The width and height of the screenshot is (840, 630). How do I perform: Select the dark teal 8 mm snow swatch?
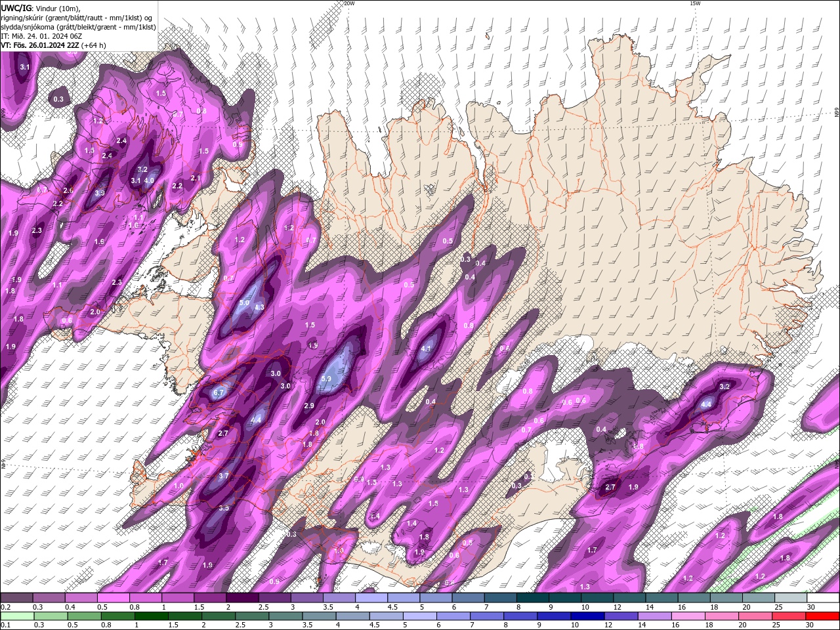pos(532,598)
